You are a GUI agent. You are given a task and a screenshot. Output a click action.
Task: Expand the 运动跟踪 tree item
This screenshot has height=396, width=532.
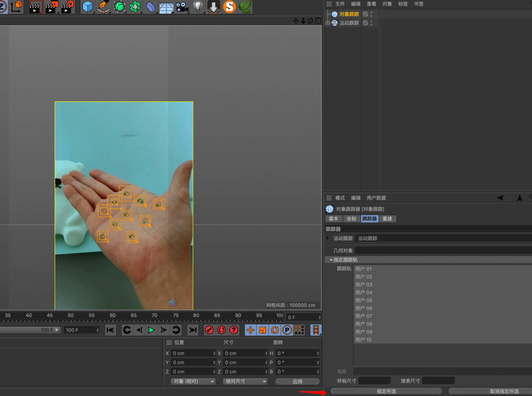328,23
